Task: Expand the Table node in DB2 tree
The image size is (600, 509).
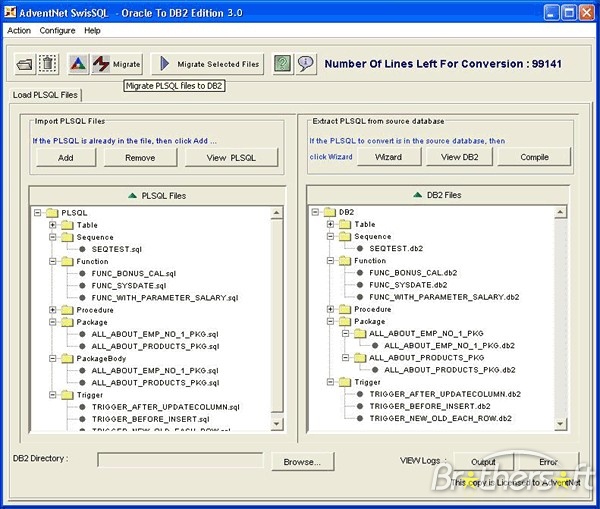Action: pos(331,224)
